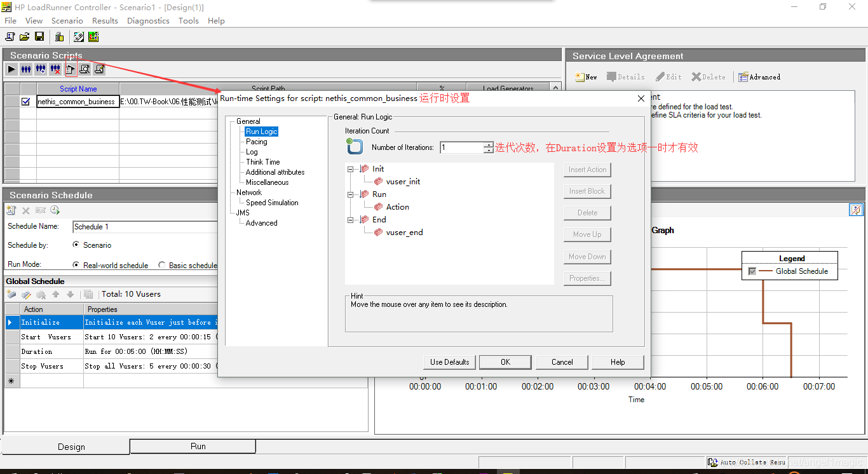Image resolution: width=868 pixels, height=474 pixels.
Task: Click Start Scenario play icon in Scenario Scripts
Action: (11, 69)
